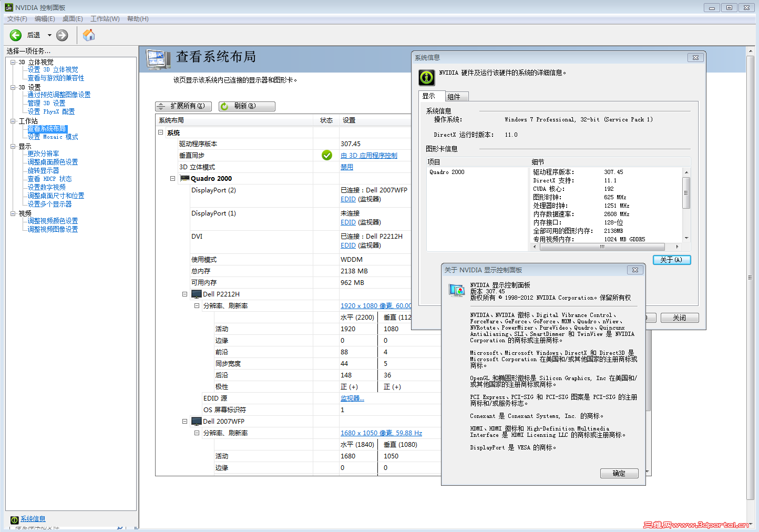Click the 刷新 button
Image resolution: width=759 pixels, height=532 pixels.
pos(247,106)
